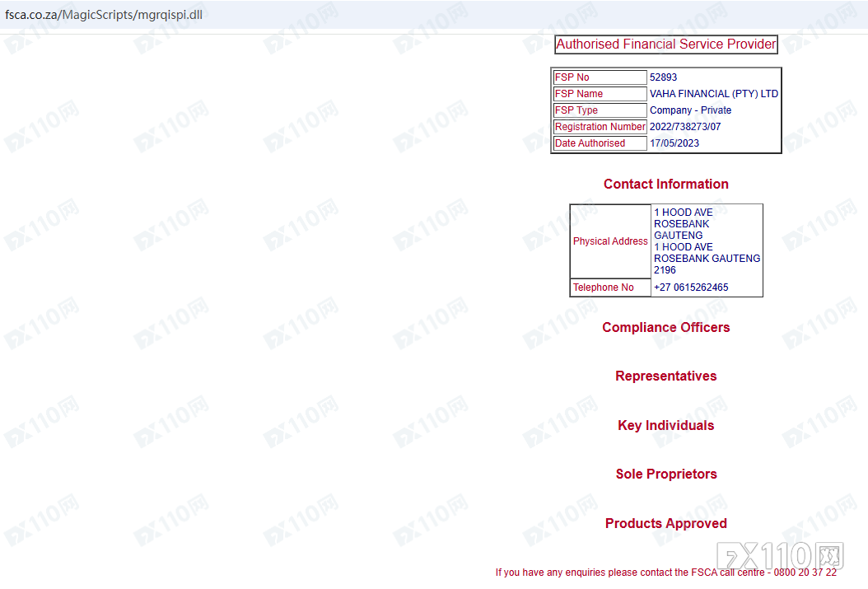Image resolution: width=868 pixels, height=589 pixels.
Task: Click the FSCA call centre enquiry text
Action: tap(665, 573)
